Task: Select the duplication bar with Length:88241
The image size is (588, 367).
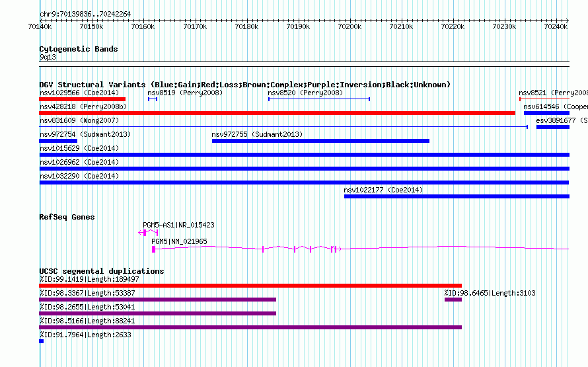Action: coord(250,327)
